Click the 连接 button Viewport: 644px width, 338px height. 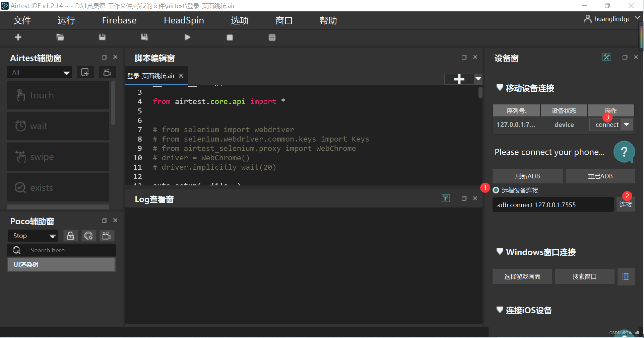pos(626,204)
